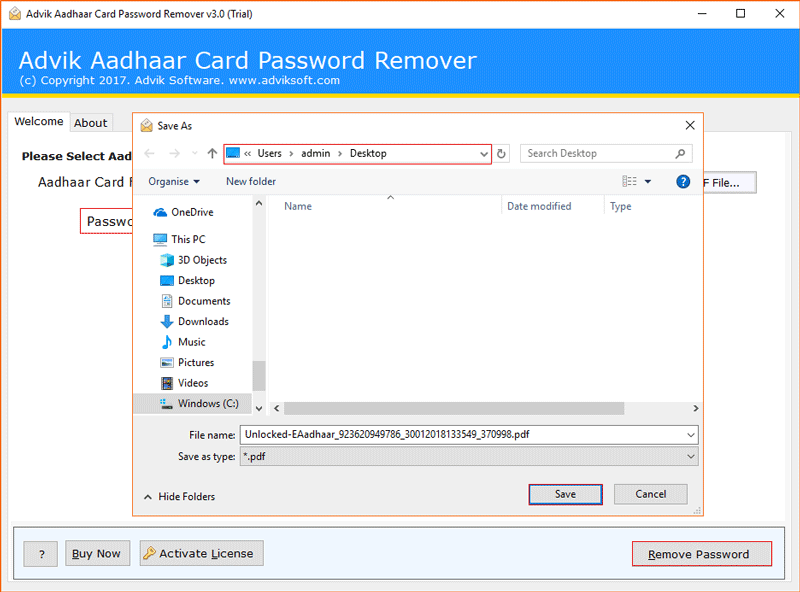Open help with the question mark button
The height and width of the screenshot is (592, 800).
coord(41,554)
